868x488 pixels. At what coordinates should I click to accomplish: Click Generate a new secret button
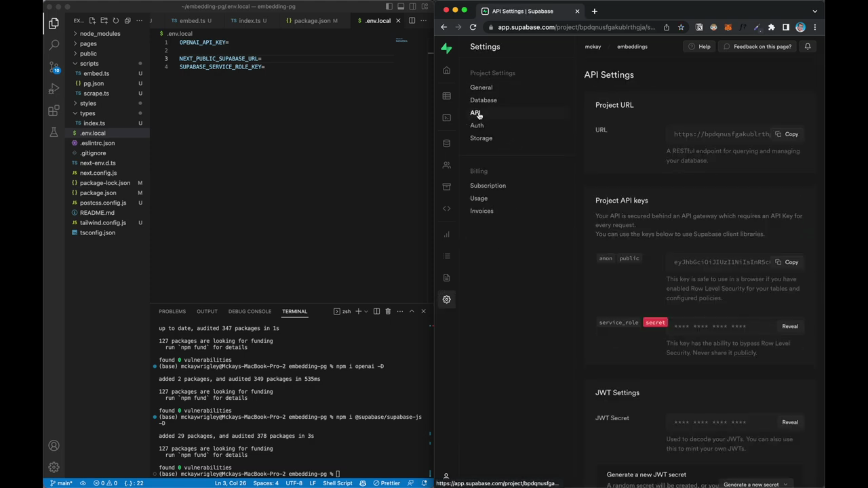755,485
